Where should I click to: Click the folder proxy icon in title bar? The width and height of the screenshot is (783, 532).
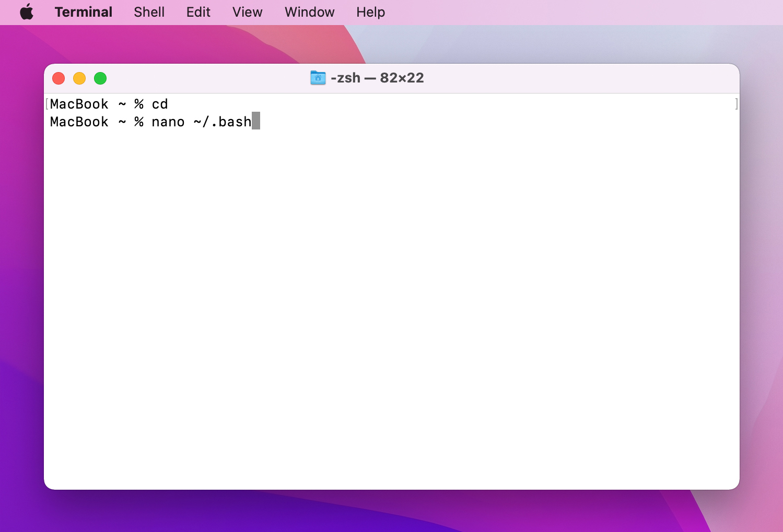coord(318,78)
